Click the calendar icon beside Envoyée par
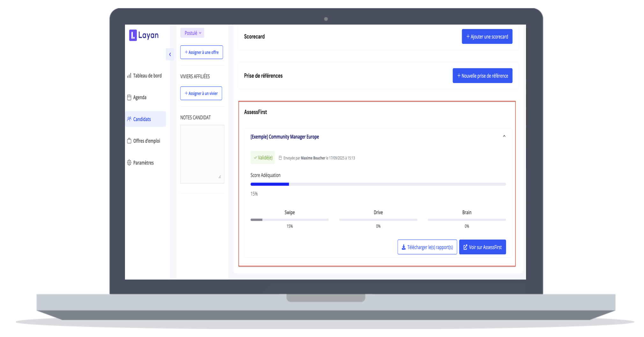The image size is (644, 337). click(x=280, y=158)
